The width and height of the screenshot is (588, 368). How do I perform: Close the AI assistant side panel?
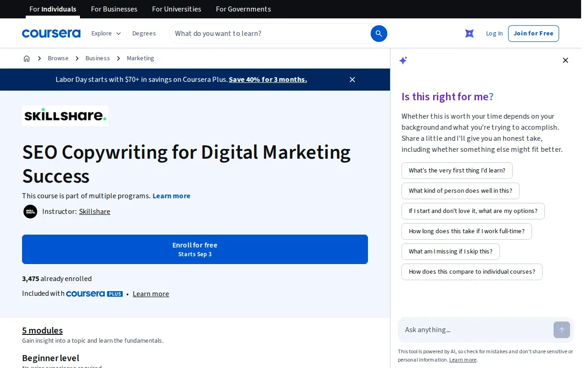(x=565, y=60)
